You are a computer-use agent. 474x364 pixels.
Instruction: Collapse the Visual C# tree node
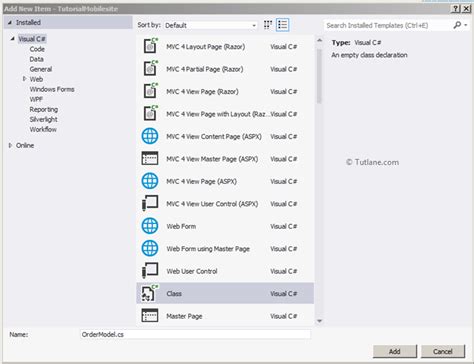tap(12, 39)
